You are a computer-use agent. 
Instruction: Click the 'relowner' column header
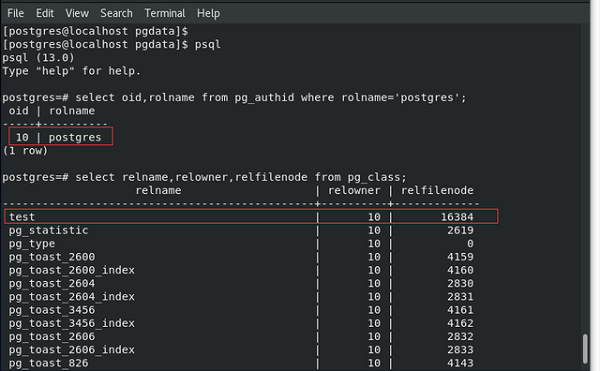click(354, 190)
